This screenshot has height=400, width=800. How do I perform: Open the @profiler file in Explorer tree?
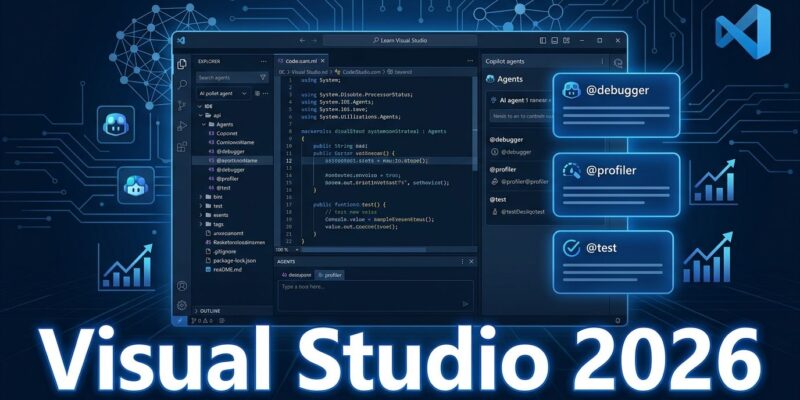point(223,179)
